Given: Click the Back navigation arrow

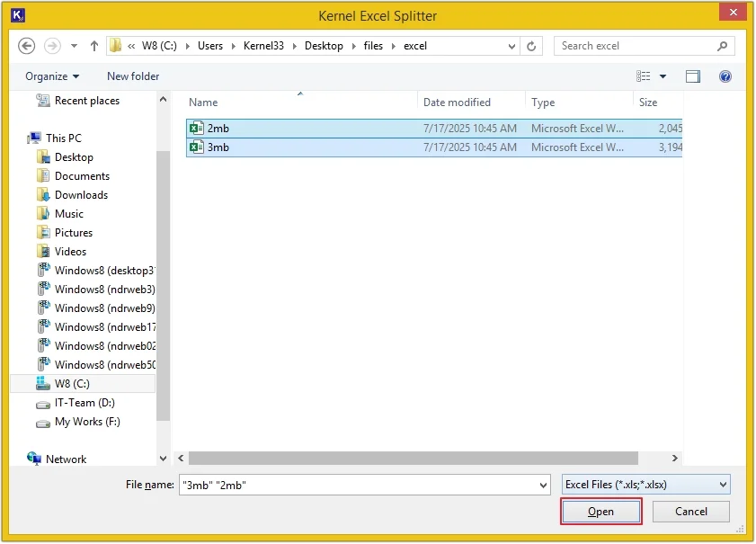Looking at the screenshot, I should (x=26, y=46).
